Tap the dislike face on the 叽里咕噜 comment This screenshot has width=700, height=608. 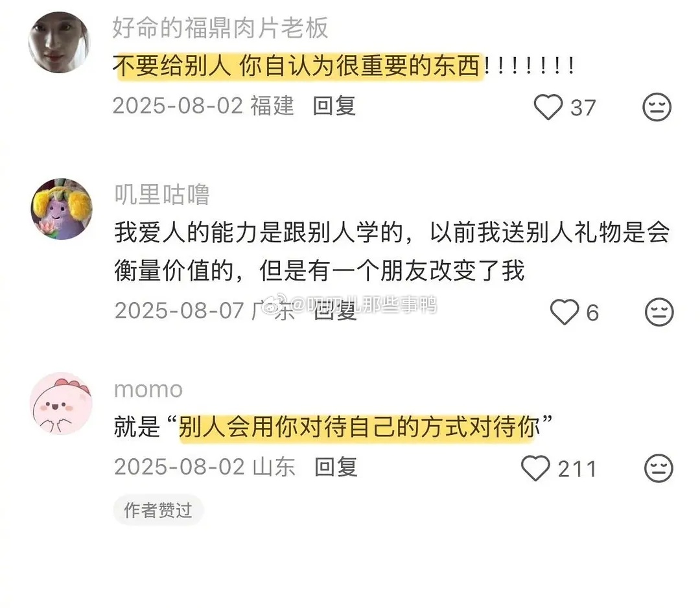click(659, 312)
